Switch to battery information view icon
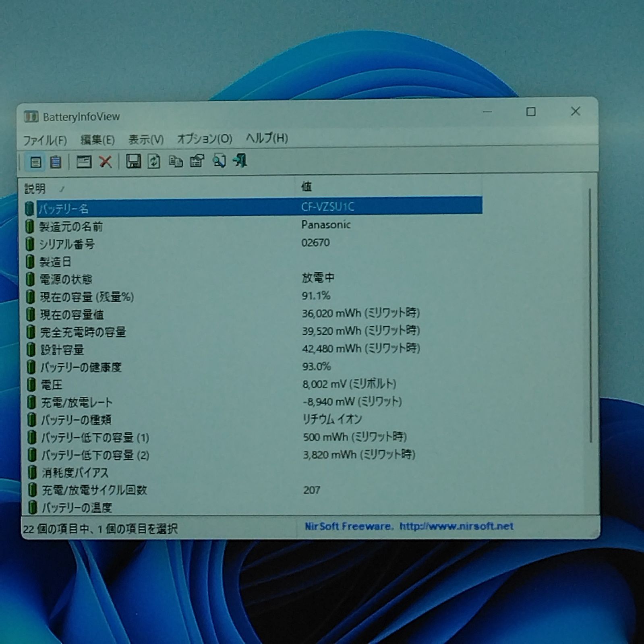Image resolution: width=644 pixels, height=644 pixels. pos(35,162)
